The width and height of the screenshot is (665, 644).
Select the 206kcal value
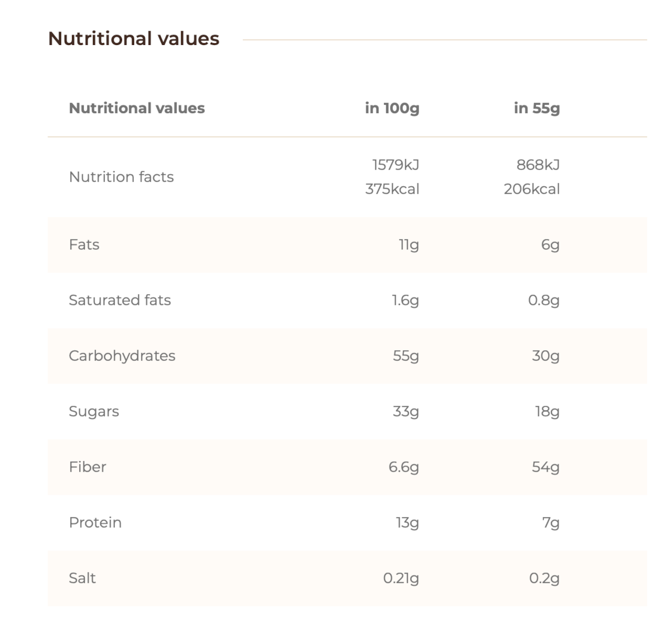tap(531, 189)
